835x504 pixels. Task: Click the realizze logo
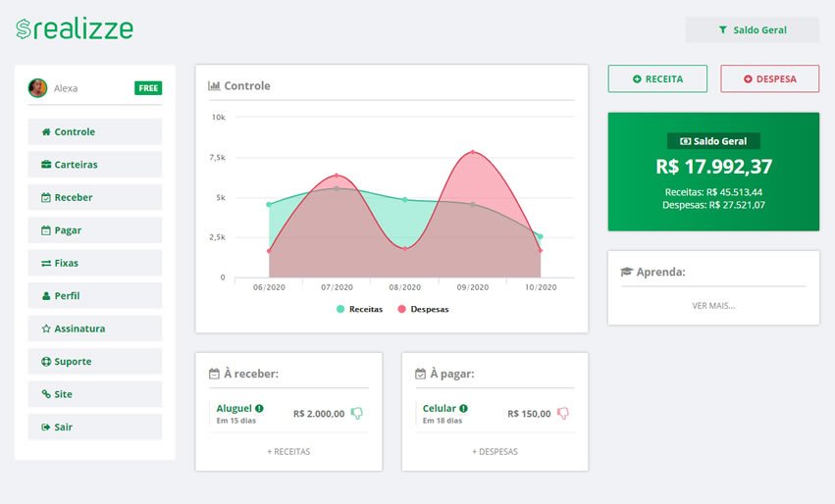pyautogui.click(x=75, y=29)
